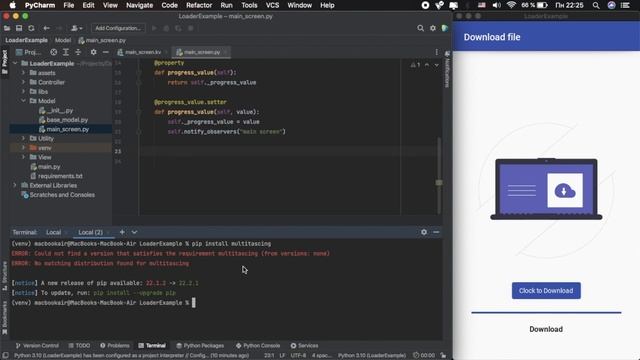Expand the View folder
The image size is (640, 360).
click(23, 157)
